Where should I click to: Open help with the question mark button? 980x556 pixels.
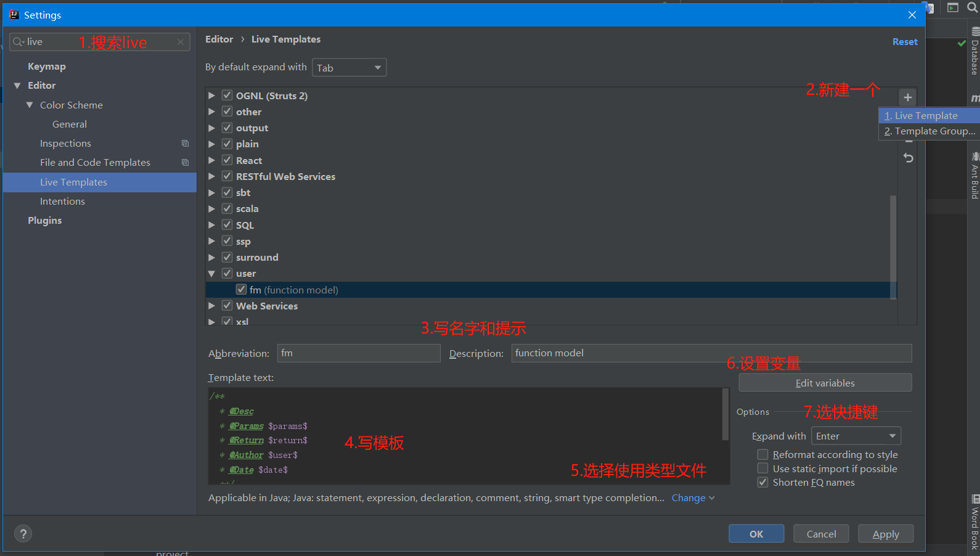[x=23, y=534]
